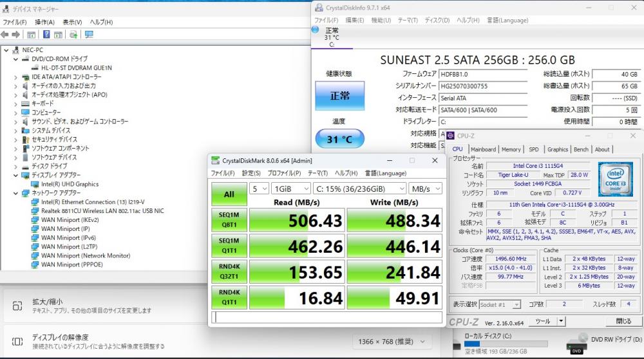Expand the キーボード device category
The width and height of the screenshot is (644, 359).
coord(16,104)
